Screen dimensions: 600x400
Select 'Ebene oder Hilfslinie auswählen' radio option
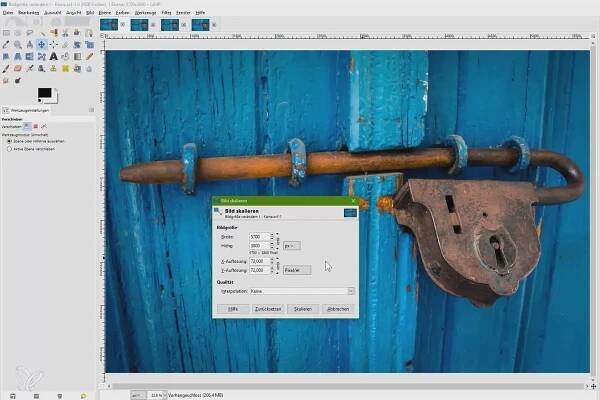coord(10,139)
